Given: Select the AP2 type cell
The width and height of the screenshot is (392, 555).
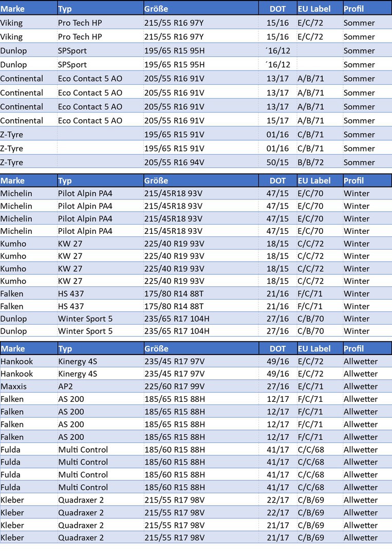Looking at the screenshot, I should (x=66, y=386).
